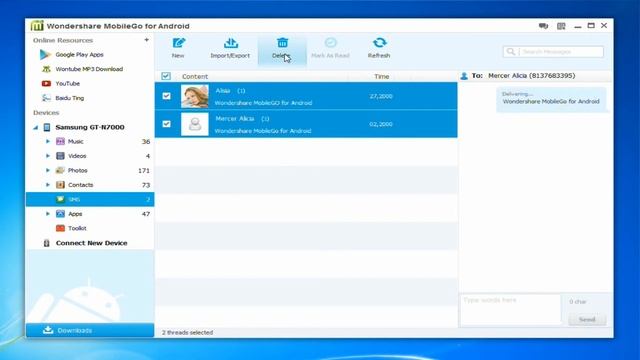
Task: Select the Delivering message bubble
Action: (x=551, y=99)
